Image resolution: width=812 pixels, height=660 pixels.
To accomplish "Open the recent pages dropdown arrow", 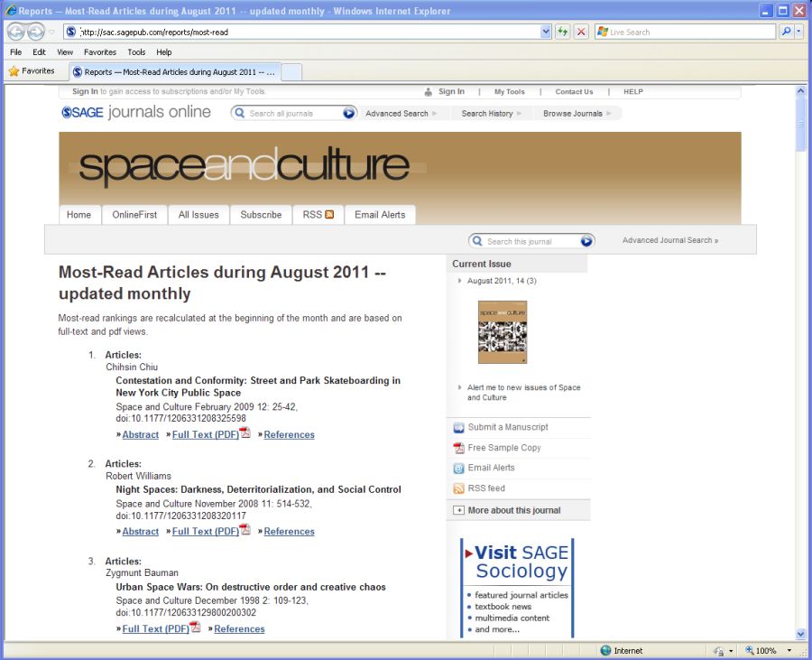I will (51, 33).
